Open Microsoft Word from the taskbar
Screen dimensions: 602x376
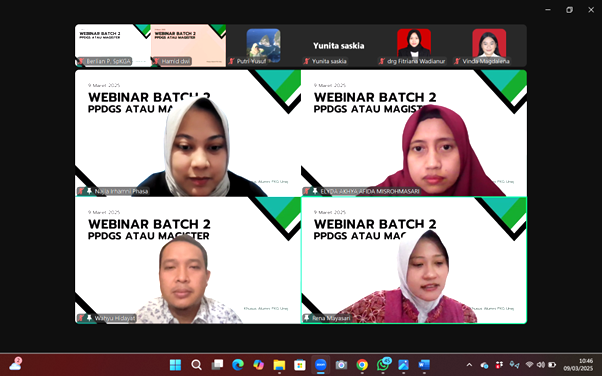click(424, 364)
